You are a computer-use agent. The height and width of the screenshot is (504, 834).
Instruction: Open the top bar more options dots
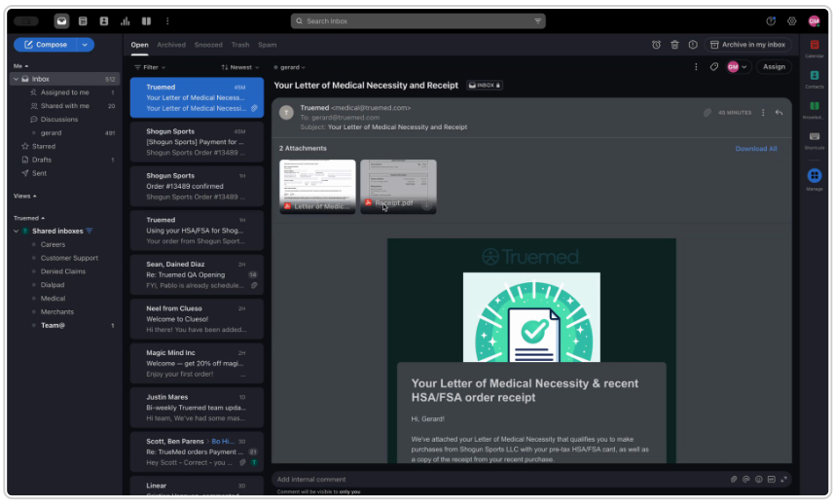[167, 21]
